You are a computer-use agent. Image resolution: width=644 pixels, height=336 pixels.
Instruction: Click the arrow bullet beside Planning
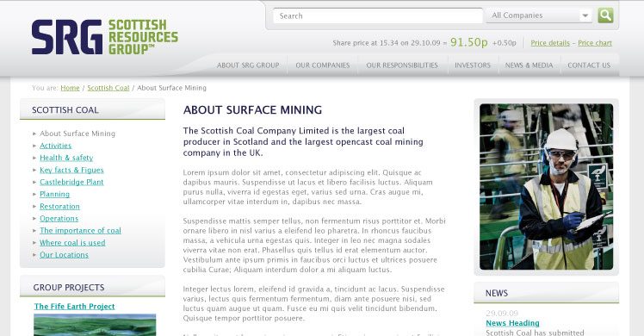[x=34, y=195]
